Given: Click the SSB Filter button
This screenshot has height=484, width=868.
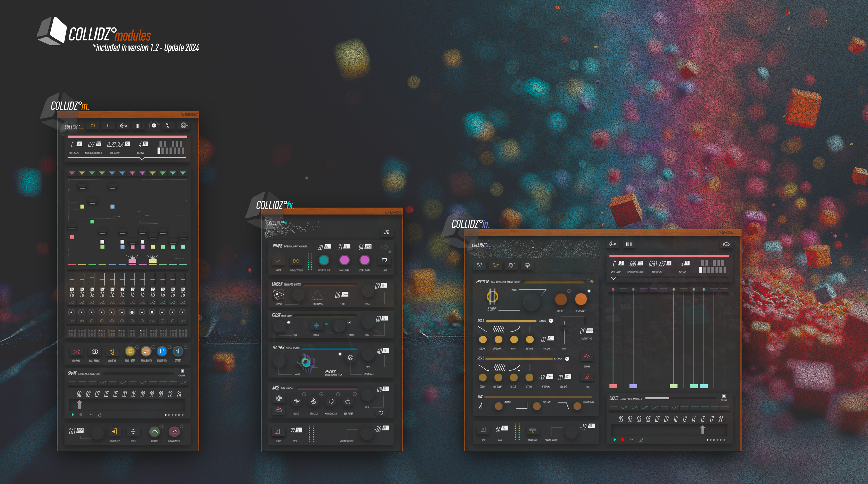Looking at the screenshot, I should coord(348,401).
